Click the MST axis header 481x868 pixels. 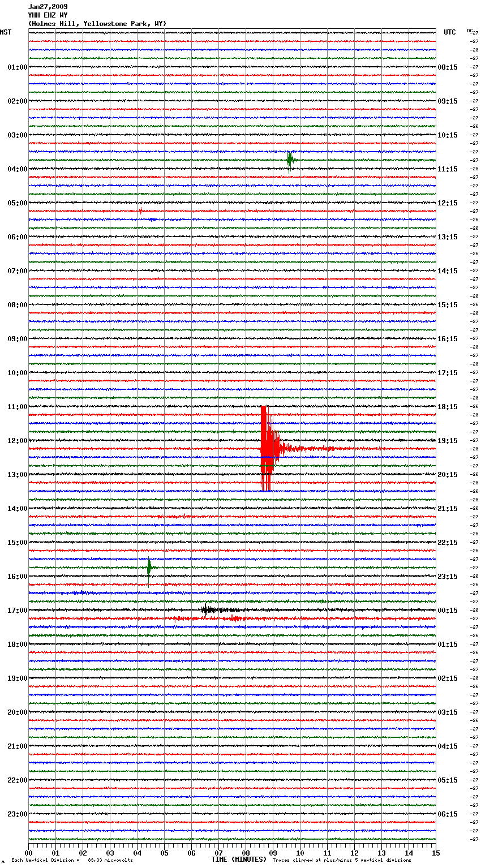[x=6, y=32]
